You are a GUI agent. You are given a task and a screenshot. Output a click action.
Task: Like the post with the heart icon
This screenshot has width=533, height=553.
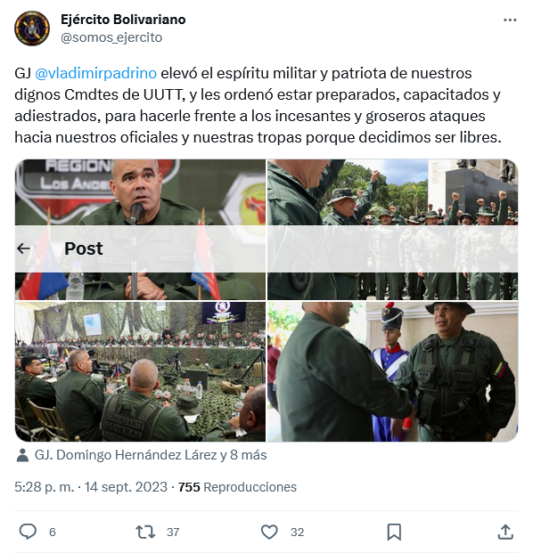(x=269, y=531)
